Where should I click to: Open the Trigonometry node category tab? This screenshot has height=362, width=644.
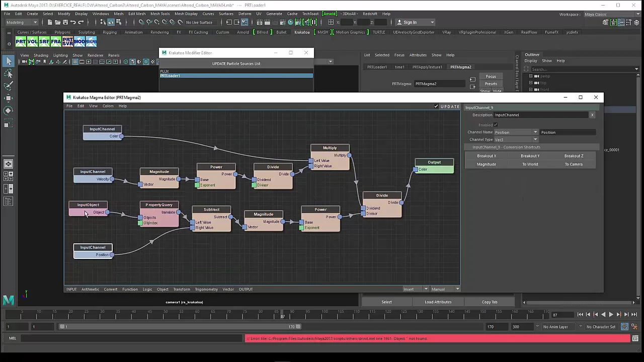click(206, 289)
